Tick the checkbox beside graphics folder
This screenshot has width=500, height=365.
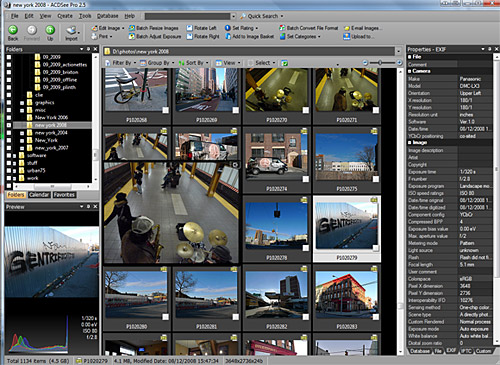[9, 103]
